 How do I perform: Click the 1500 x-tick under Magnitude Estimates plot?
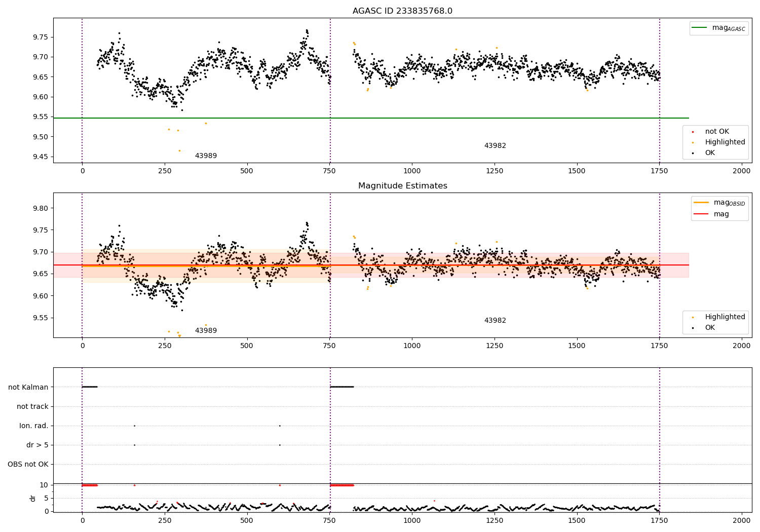[577, 346]
